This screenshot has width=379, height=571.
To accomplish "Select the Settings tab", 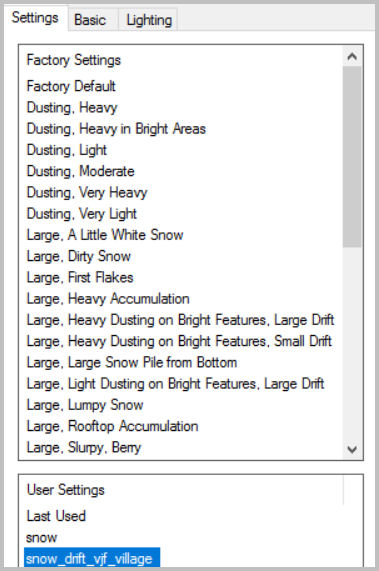I will (35, 17).
